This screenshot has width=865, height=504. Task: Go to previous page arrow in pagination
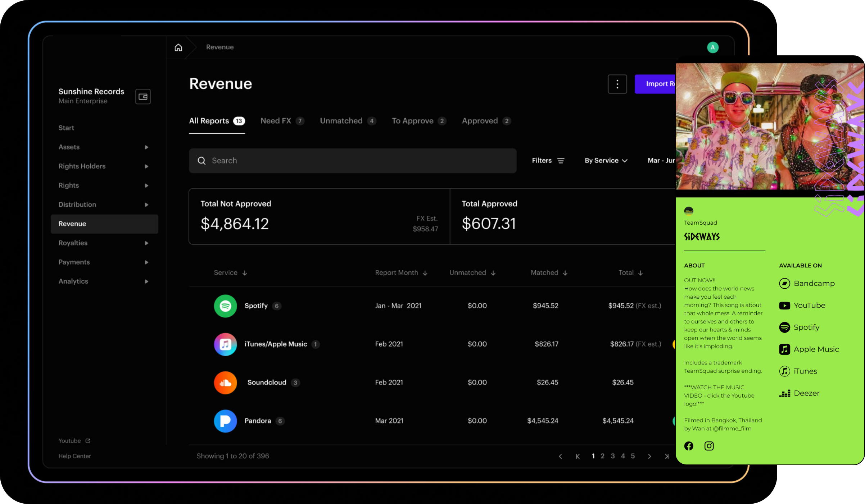[x=560, y=456]
